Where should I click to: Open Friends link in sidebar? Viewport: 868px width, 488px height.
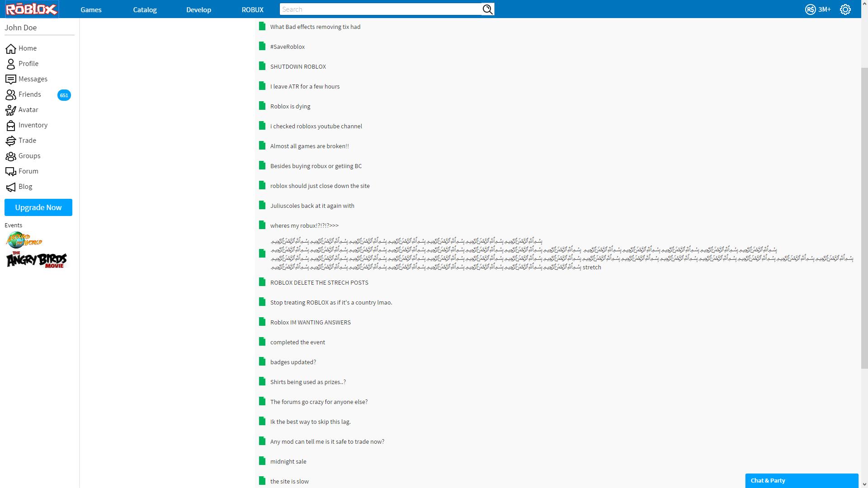pos(30,94)
